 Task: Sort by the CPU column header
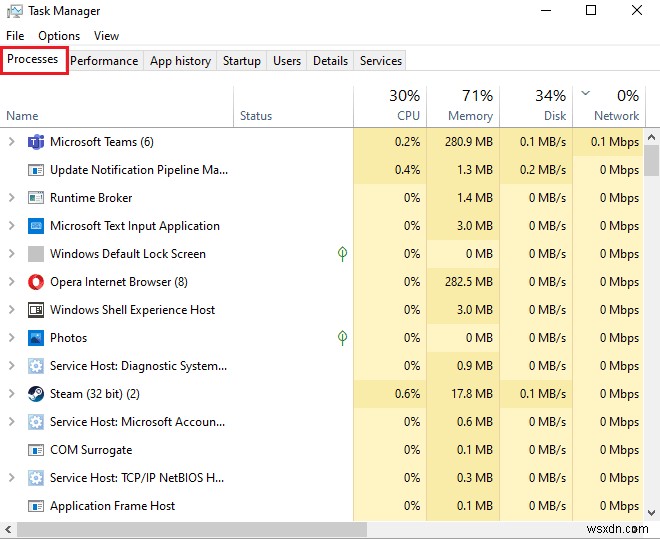pyautogui.click(x=390, y=107)
